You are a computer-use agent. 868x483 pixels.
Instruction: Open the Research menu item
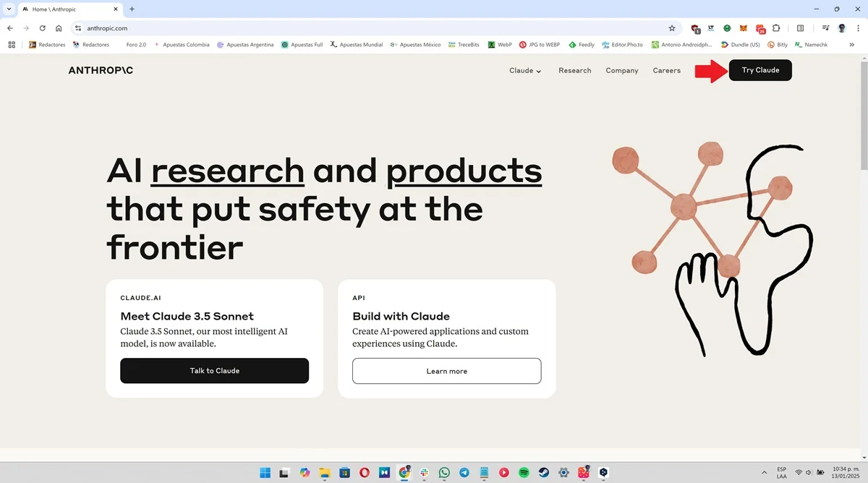(x=574, y=70)
